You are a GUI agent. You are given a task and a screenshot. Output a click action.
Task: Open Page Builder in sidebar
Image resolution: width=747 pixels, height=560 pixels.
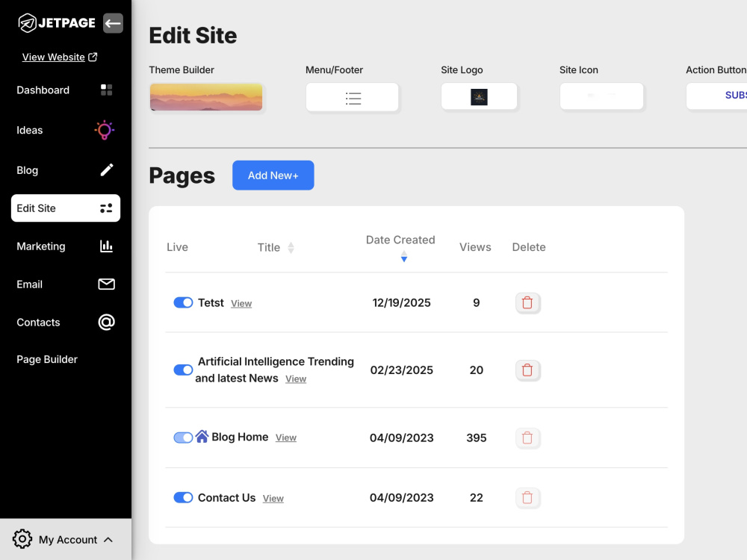tap(46, 360)
